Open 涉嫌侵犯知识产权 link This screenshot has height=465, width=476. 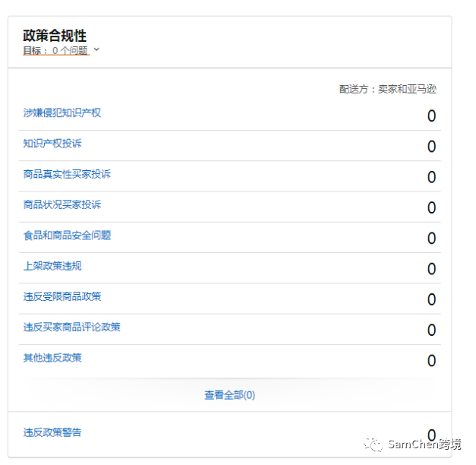(62, 112)
